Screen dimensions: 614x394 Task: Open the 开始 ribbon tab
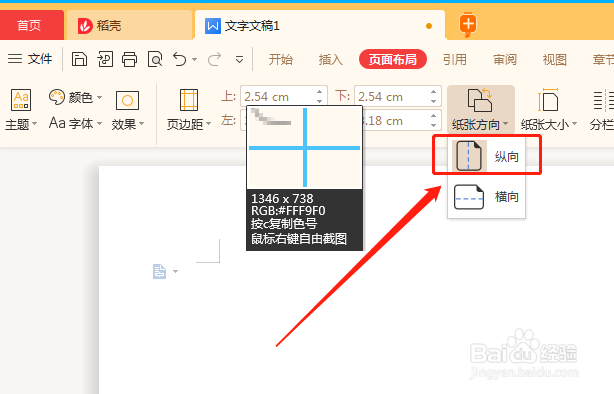click(281, 60)
